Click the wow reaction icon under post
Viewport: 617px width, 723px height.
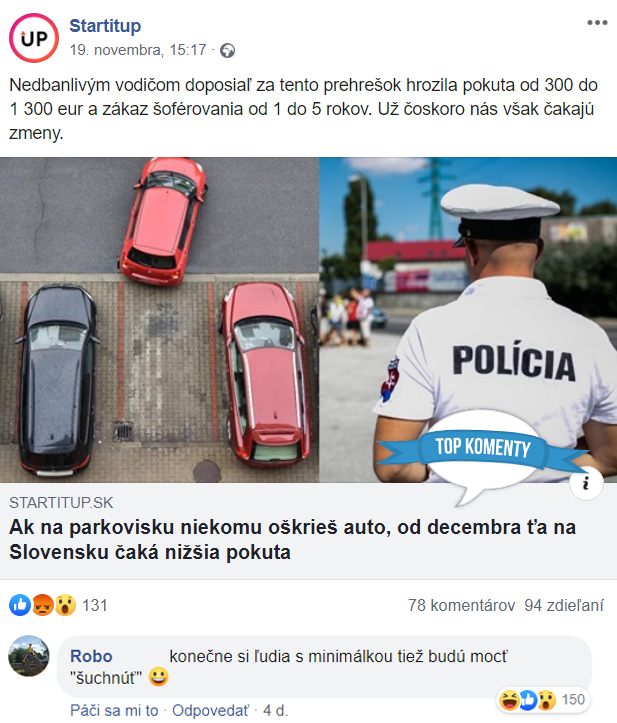tap(65, 605)
